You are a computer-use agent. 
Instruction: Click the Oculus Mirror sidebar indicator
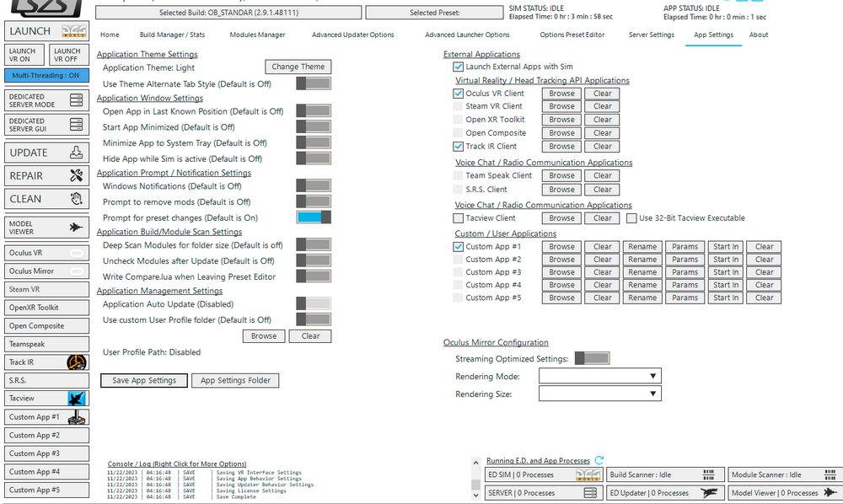click(77, 271)
